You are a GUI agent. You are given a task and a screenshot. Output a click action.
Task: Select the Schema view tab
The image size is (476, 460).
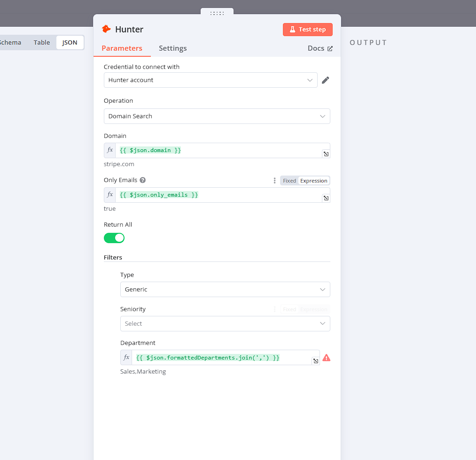10,42
